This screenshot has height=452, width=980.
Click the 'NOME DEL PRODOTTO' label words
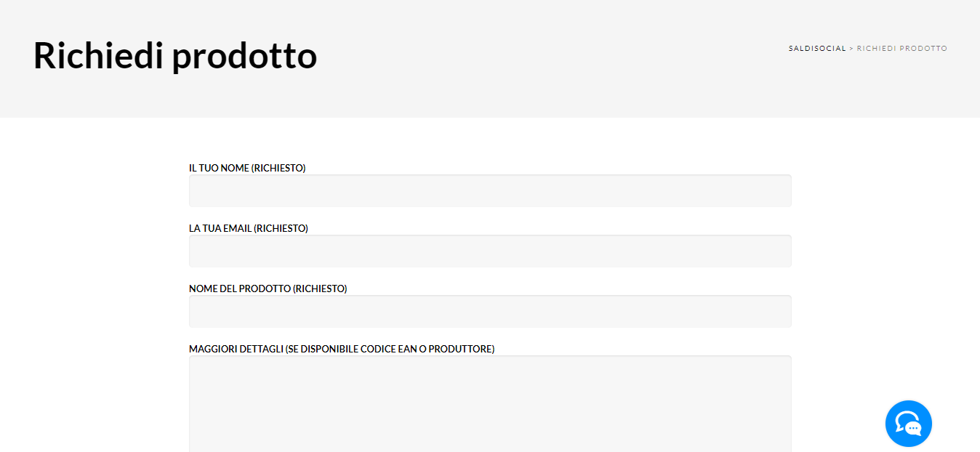[240, 288]
